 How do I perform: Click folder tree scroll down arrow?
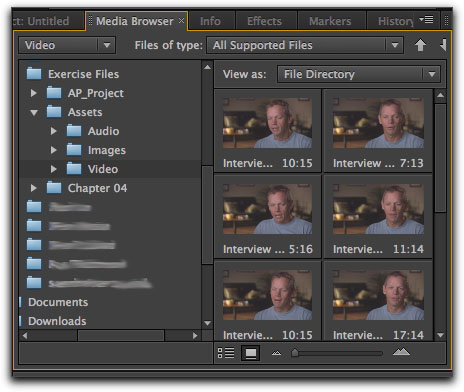tap(207, 323)
